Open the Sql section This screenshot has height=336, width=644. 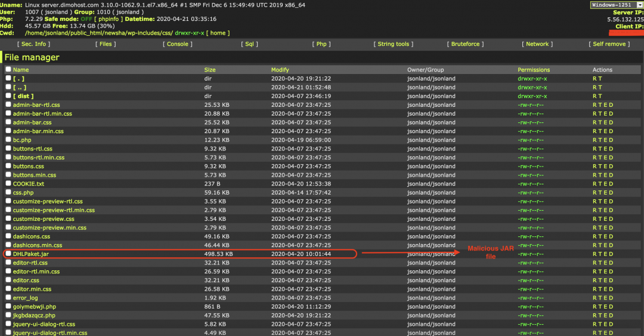pyautogui.click(x=250, y=44)
